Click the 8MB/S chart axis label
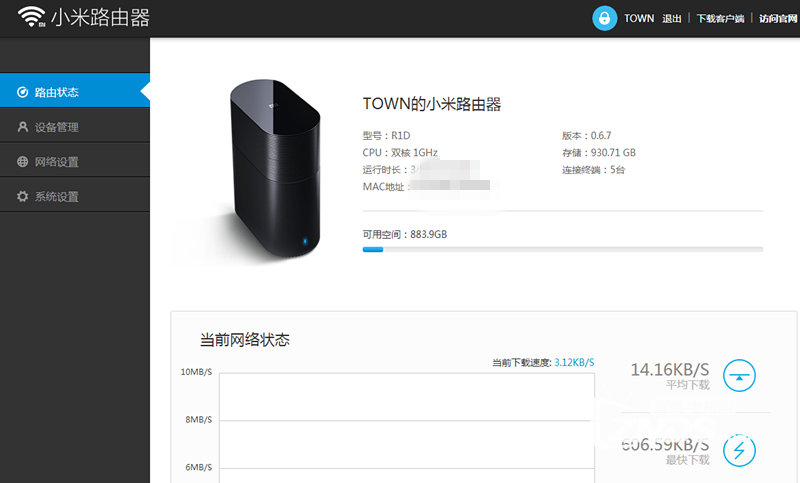 [x=198, y=419]
